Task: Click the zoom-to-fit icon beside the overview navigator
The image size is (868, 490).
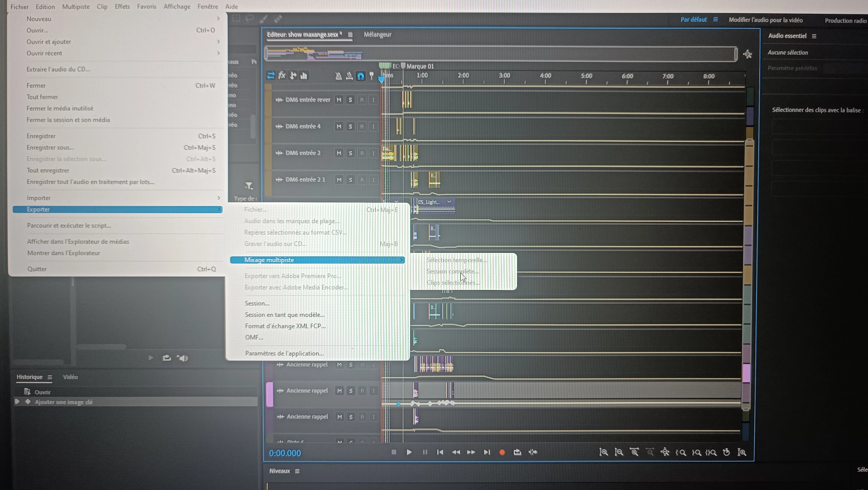Action: tap(747, 54)
